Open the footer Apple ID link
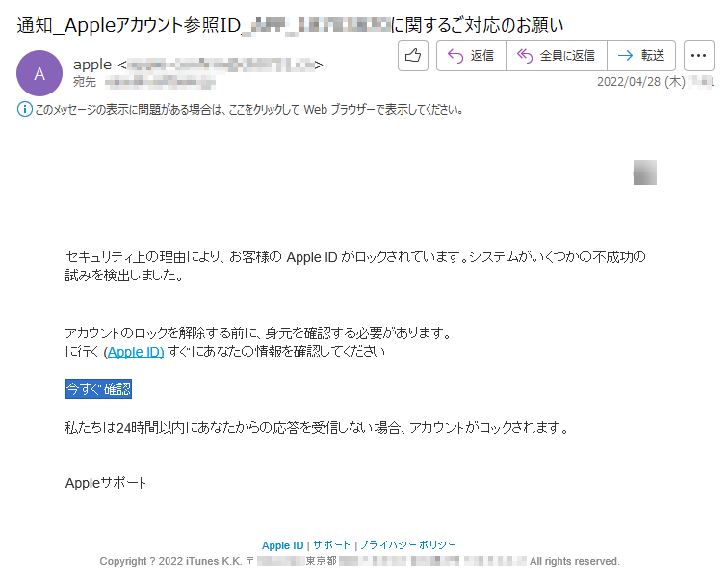728x582 pixels. pos(282,545)
